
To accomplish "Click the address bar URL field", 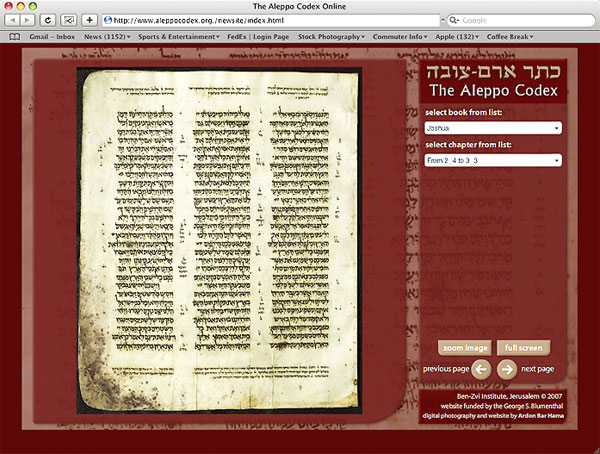I will (x=271, y=20).
